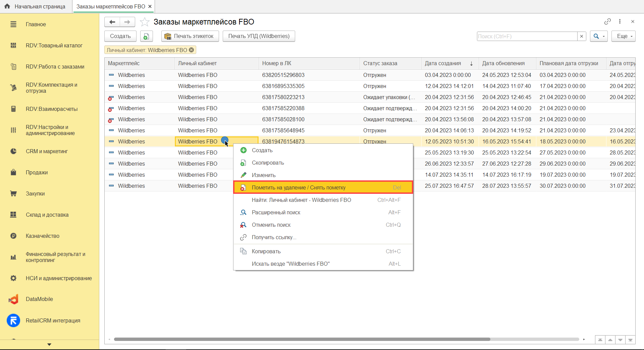Remove the Личный кабинет Wildberries FBO filter
This screenshot has width=644, height=350.
[x=192, y=50]
